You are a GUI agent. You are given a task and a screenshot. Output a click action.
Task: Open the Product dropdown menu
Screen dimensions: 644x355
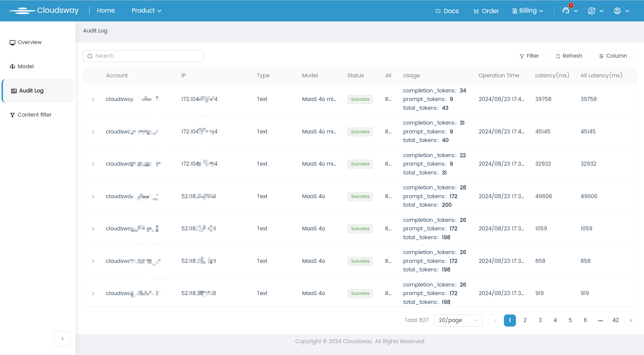click(x=146, y=11)
